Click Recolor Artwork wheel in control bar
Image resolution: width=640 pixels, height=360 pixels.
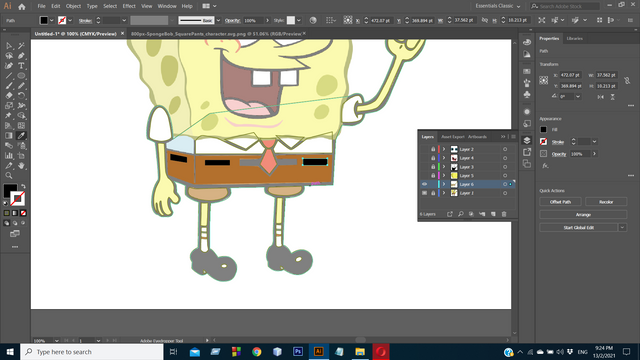tap(313, 20)
